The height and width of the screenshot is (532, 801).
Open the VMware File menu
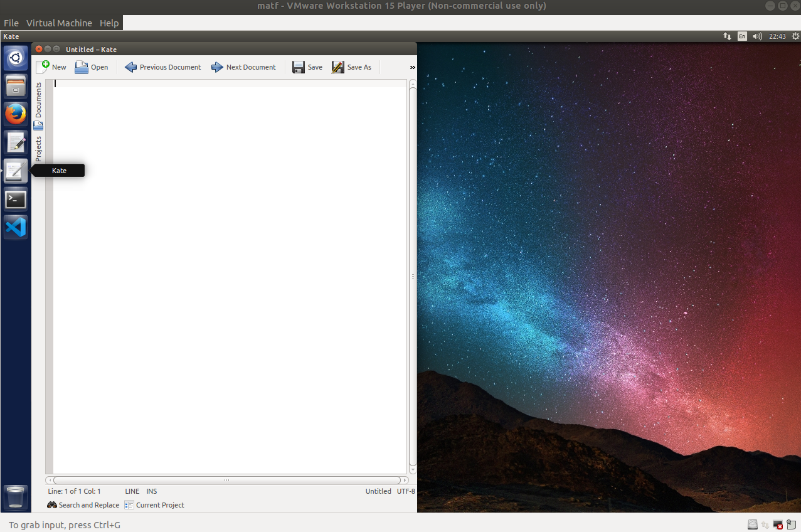click(x=11, y=23)
